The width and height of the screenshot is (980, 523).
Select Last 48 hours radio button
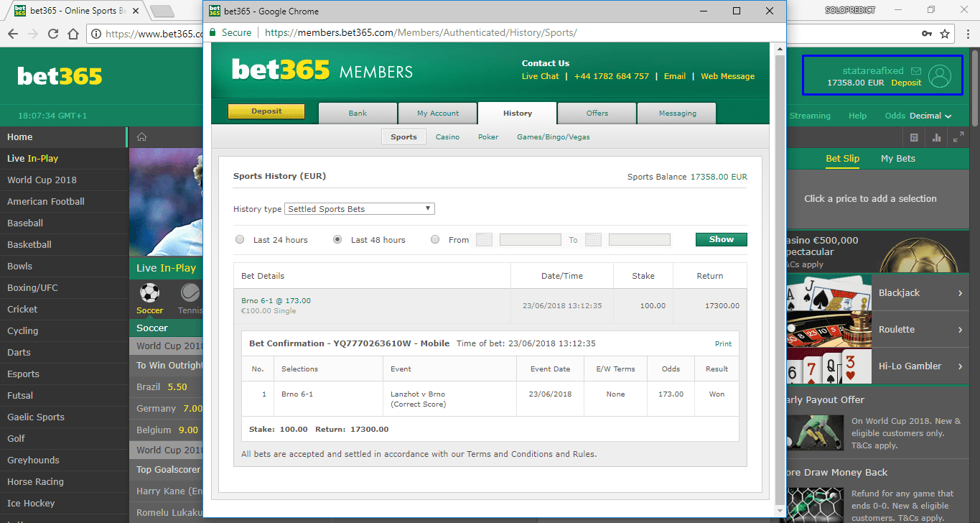[x=337, y=240]
